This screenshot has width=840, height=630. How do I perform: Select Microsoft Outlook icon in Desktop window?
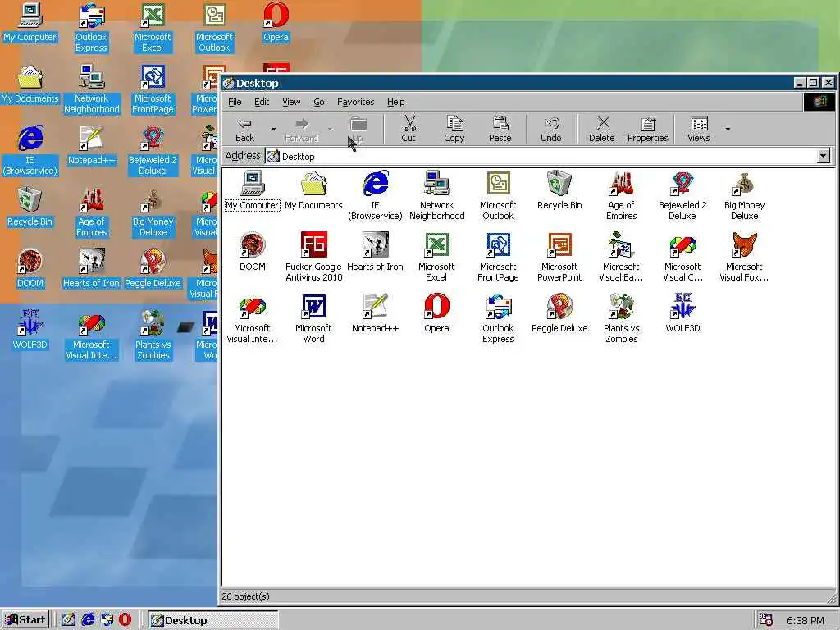click(498, 195)
